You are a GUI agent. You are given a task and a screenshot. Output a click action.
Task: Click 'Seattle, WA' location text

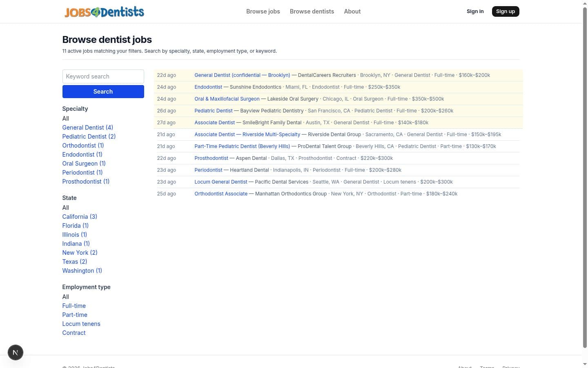(326, 182)
